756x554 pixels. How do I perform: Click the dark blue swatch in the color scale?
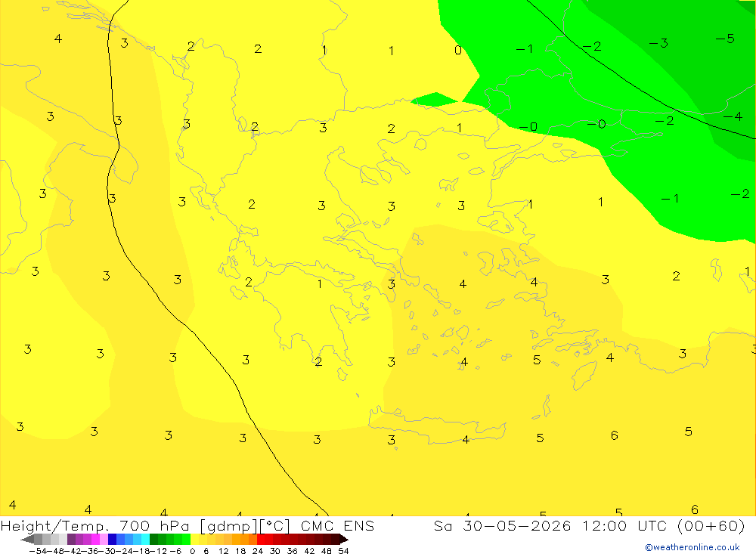112,539
